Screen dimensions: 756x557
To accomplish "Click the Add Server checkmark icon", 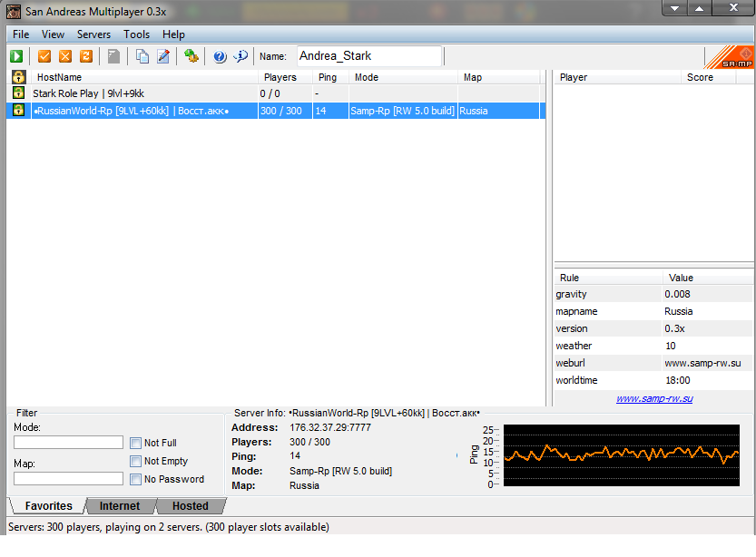I will click(x=44, y=56).
